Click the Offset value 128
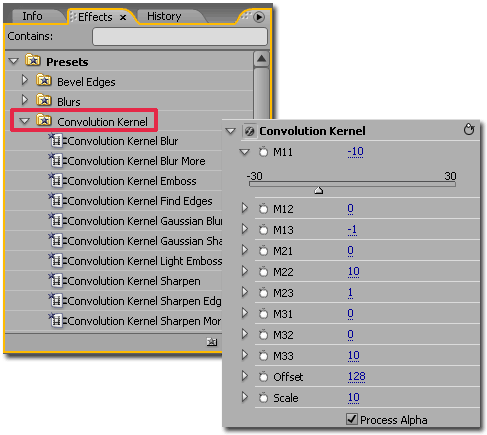The height and width of the screenshot is (435, 487). (x=356, y=377)
